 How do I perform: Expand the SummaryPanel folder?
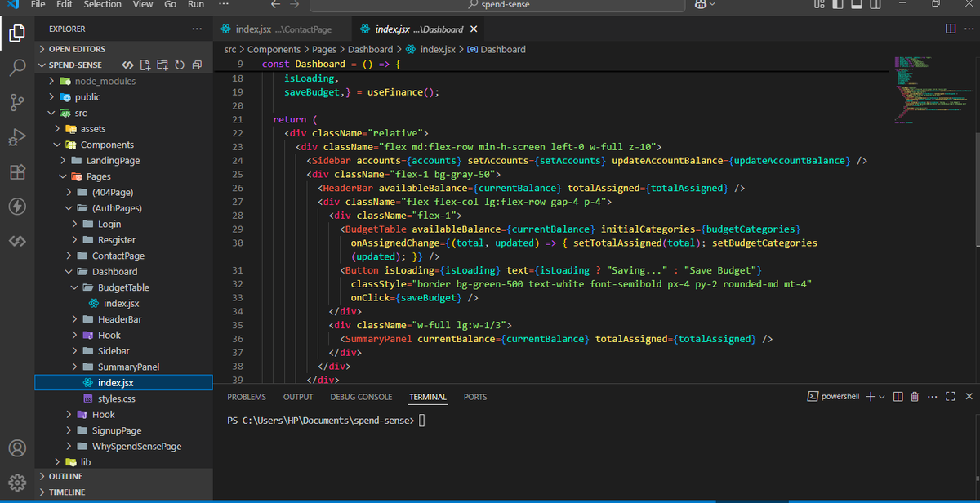[123, 367]
